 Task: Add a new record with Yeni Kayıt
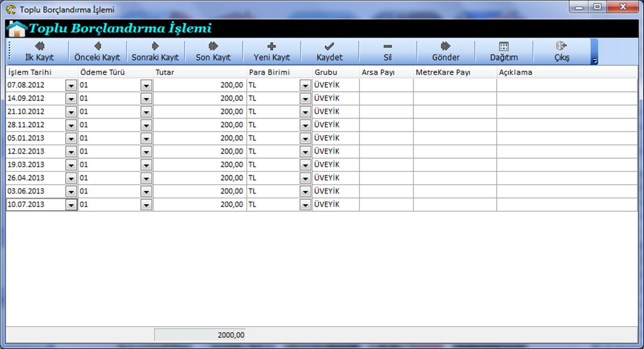tap(271, 51)
